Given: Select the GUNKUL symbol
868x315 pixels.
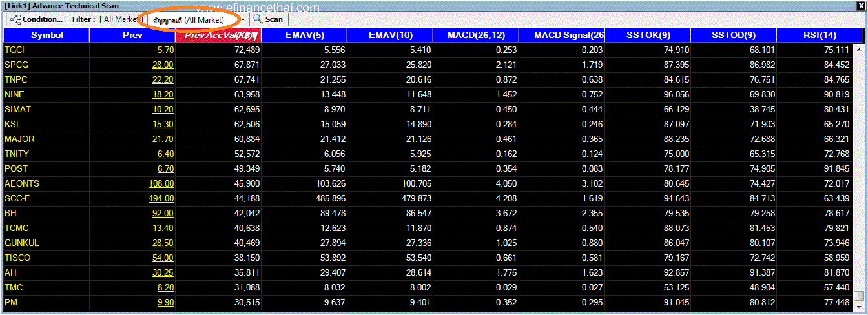Looking at the screenshot, I should pos(22,243).
